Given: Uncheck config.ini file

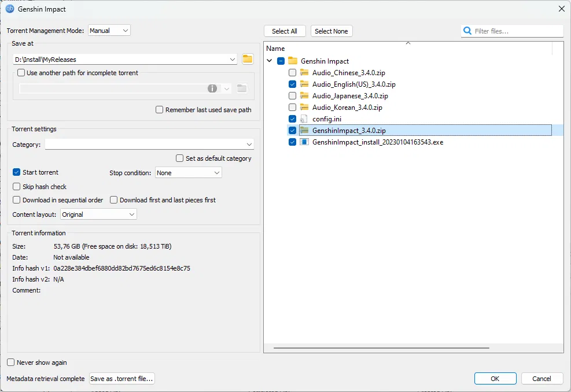Looking at the screenshot, I should click(x=292, y=119).
